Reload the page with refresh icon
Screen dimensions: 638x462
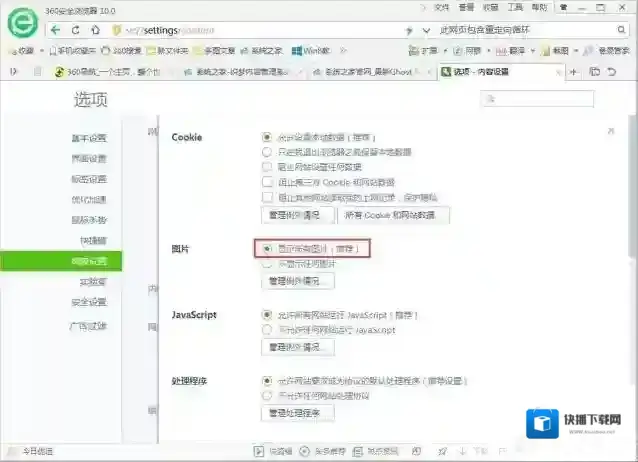click(x=77, y=30)
